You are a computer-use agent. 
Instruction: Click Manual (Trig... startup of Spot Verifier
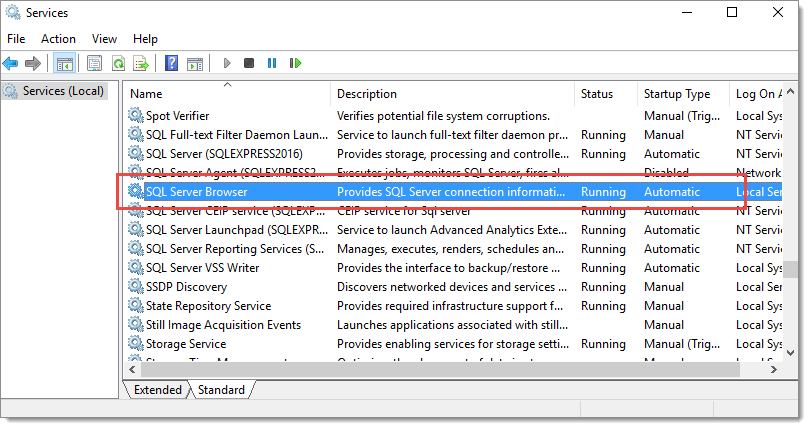point(682,116)
